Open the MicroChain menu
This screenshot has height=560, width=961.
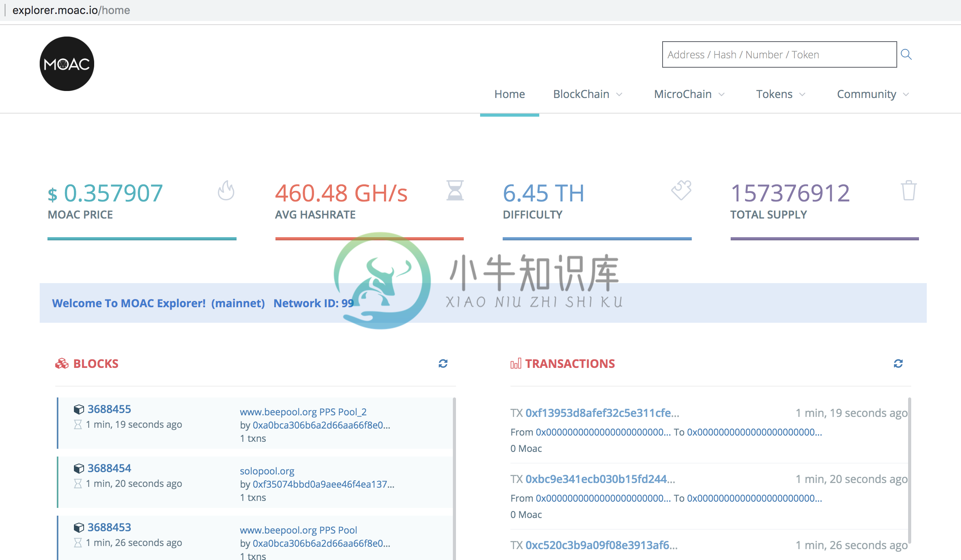pyautogui.click(x=683, y=94)
